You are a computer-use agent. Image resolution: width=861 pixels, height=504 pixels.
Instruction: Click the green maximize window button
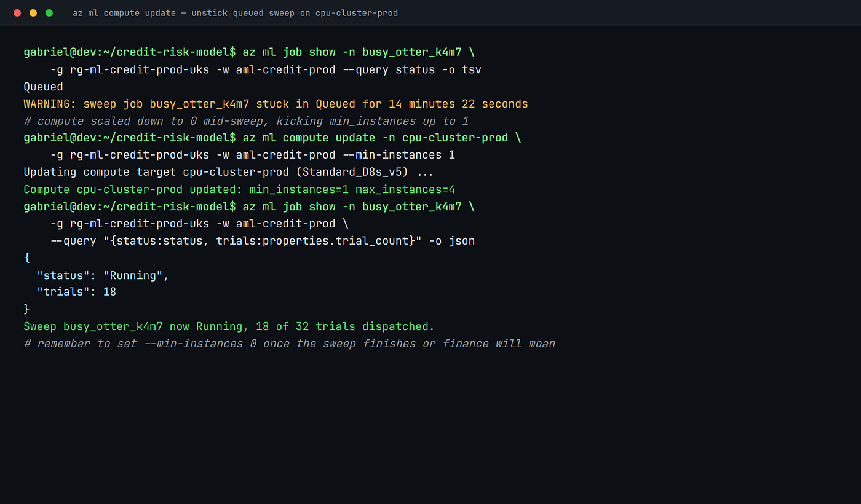point(49,13)
